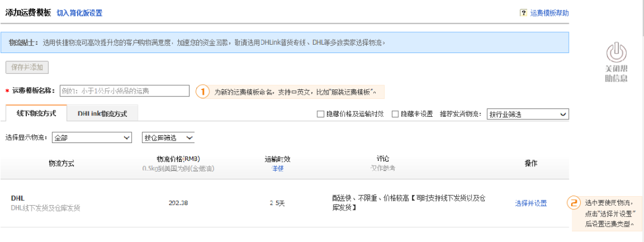Click 选择并设置 for the DHL row

pyautogui.click(x=531, y=203)
